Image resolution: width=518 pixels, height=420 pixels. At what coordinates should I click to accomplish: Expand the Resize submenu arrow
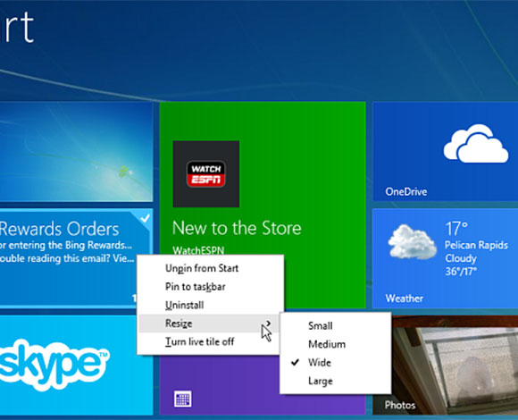268,323
